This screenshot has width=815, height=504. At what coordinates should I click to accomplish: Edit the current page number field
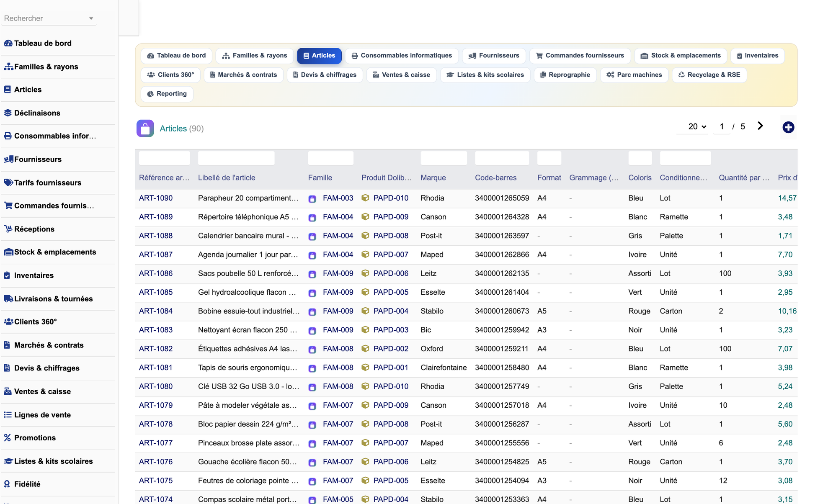pos(722,126)
